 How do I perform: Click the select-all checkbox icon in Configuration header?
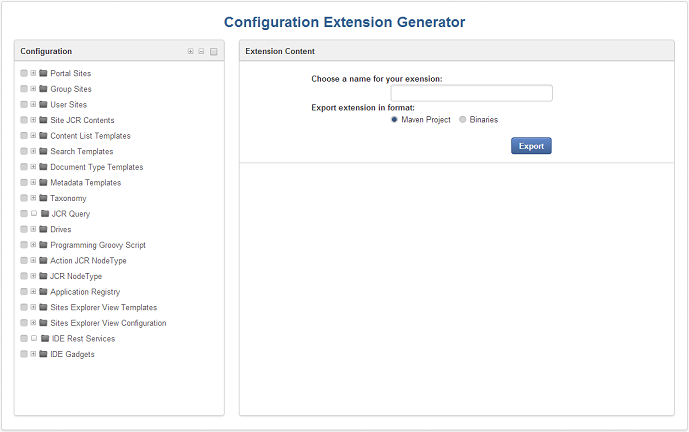(x=214, y=52)
